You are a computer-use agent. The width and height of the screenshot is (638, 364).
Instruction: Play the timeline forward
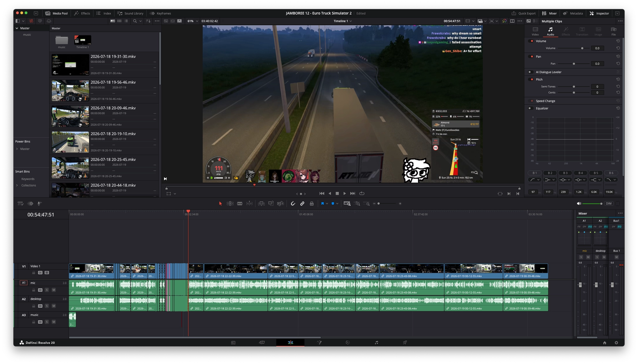345,194
